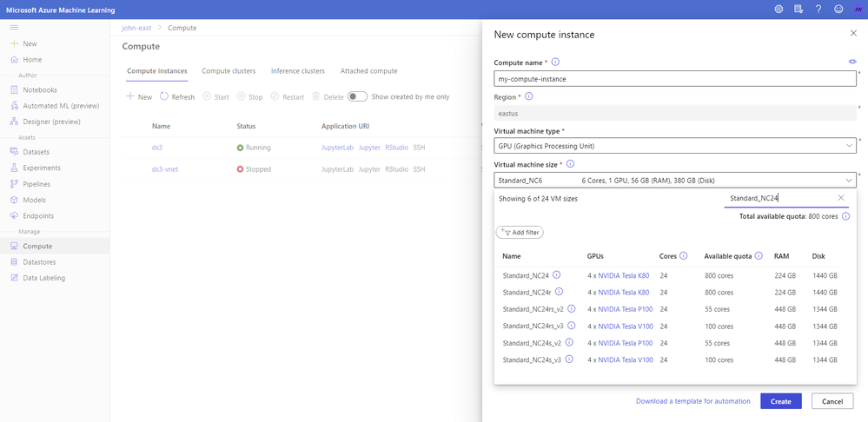The height and width of the screenshot is (422, 868).
Task: Open Download a template for automation link
Action: [693, 401]
